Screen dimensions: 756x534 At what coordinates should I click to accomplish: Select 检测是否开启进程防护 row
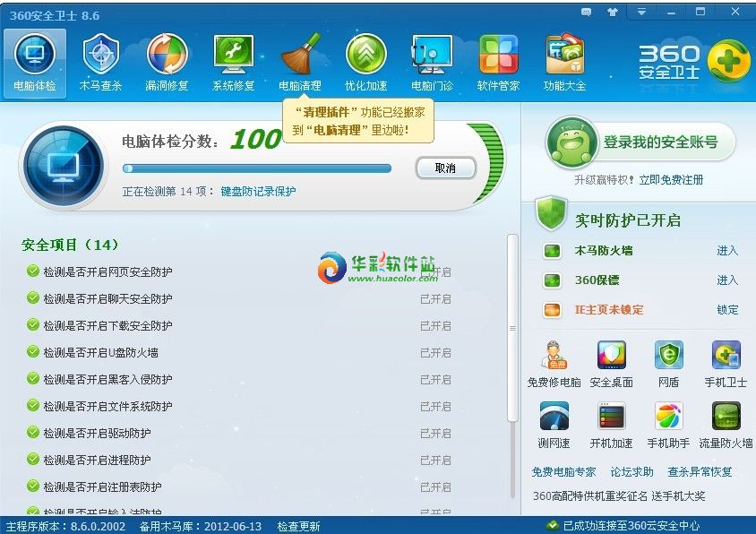tap(238, 460)
